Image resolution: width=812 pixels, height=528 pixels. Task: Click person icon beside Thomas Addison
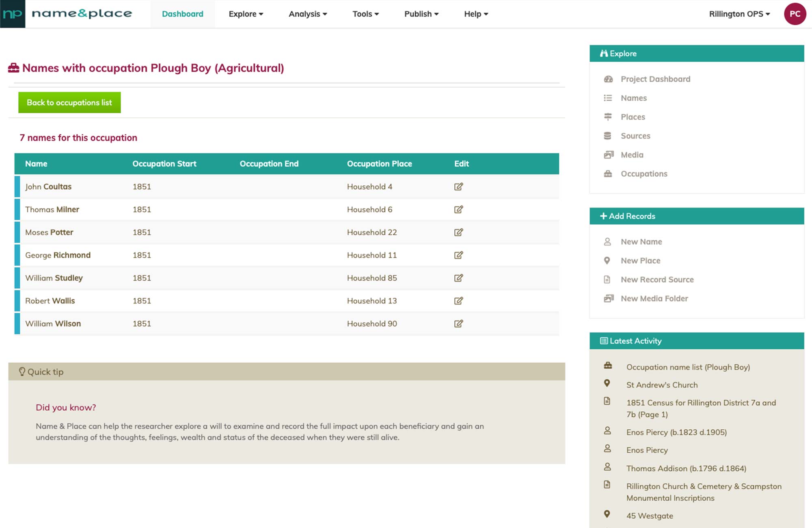(x=607, y=467)
